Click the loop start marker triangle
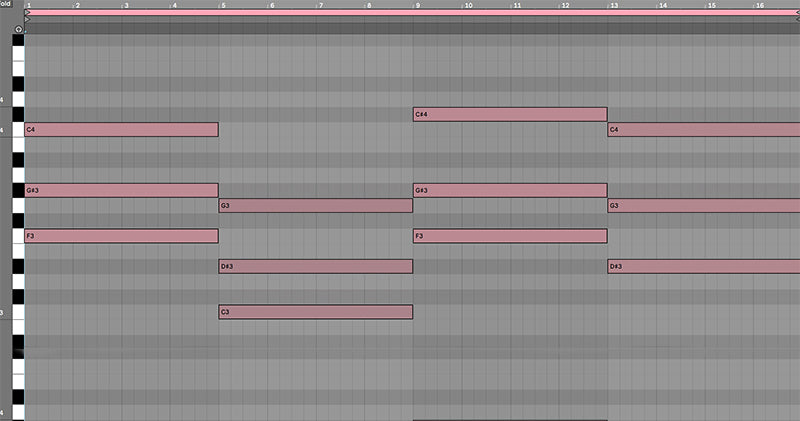Viewport: 800px width, 421px height. [28, 12]
